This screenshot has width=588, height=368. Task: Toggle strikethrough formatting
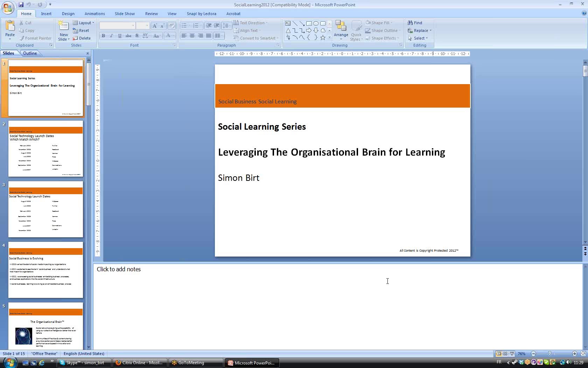128,36
